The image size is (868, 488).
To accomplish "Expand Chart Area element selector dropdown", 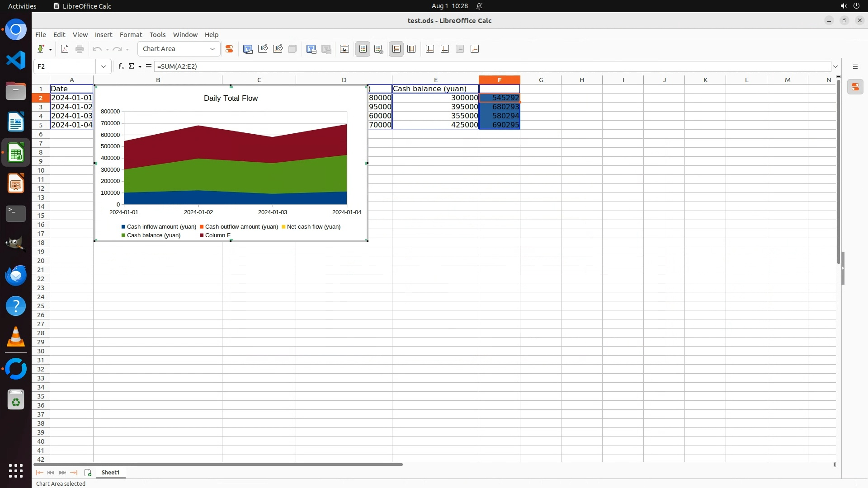I will point(212,49).
